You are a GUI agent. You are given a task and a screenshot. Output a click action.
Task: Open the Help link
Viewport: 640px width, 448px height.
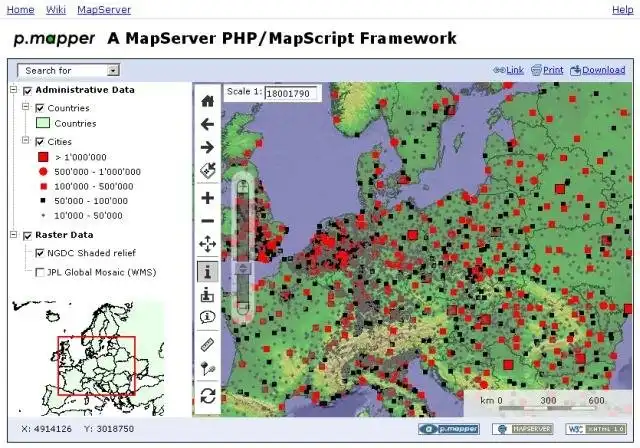coord(622,9)
